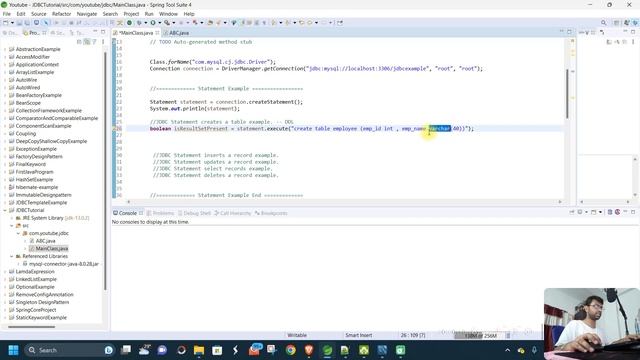The width and height of the screenshot is (640, 360).
Task: Open the Navigate menu
Action: (x=87, y=14)
